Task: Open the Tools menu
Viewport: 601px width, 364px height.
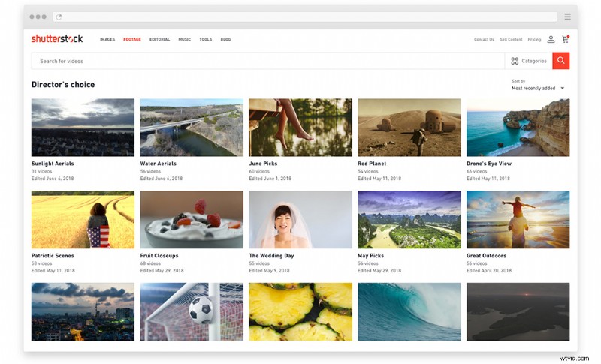Action: coord(205,40)
